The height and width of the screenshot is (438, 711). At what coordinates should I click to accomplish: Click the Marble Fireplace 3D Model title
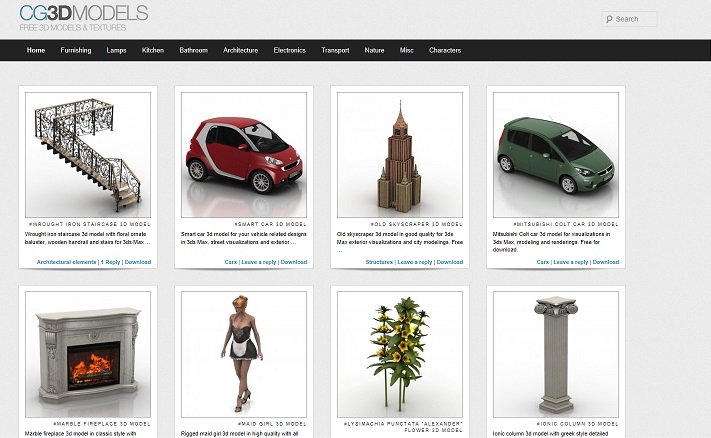click(102, 424)
